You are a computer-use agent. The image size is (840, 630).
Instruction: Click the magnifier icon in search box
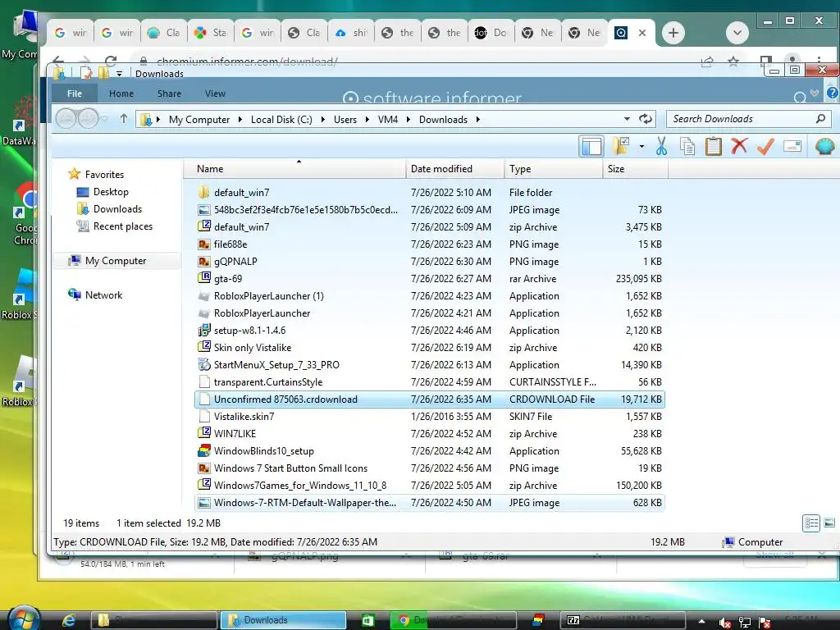coord(820,118)
